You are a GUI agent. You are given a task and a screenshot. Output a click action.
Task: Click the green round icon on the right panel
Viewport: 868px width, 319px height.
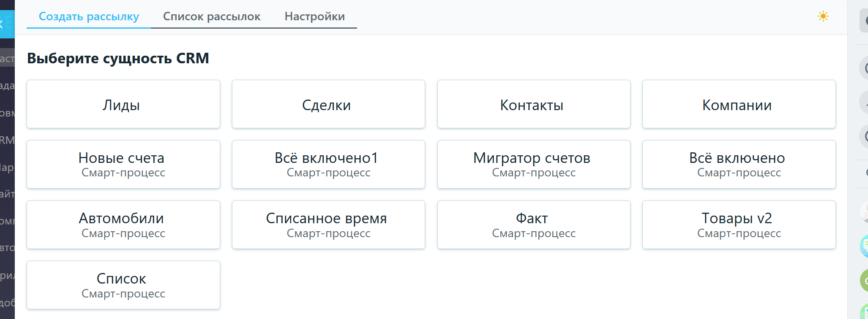pos(864,280)
